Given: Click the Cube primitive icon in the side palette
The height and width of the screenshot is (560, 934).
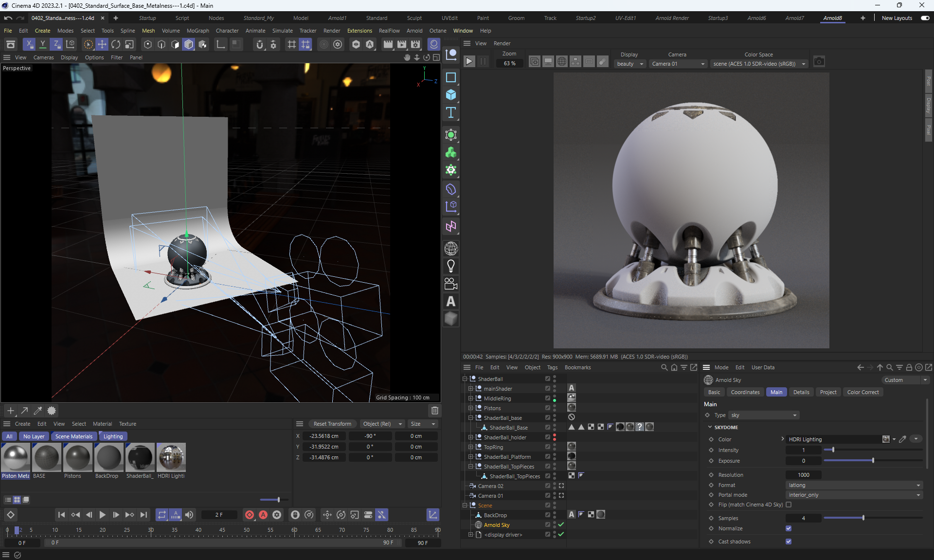Looking at the screenshot, I should tap(451, 95).
